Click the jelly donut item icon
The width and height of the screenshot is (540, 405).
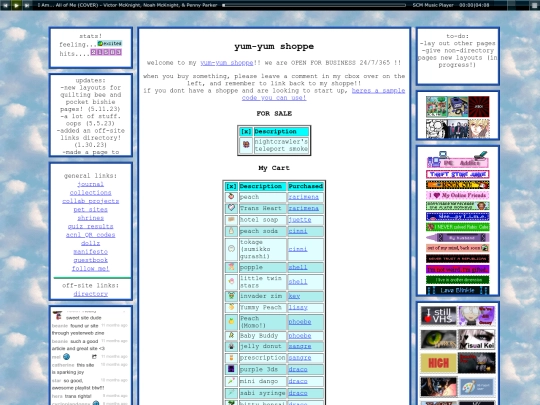point(231,346)
